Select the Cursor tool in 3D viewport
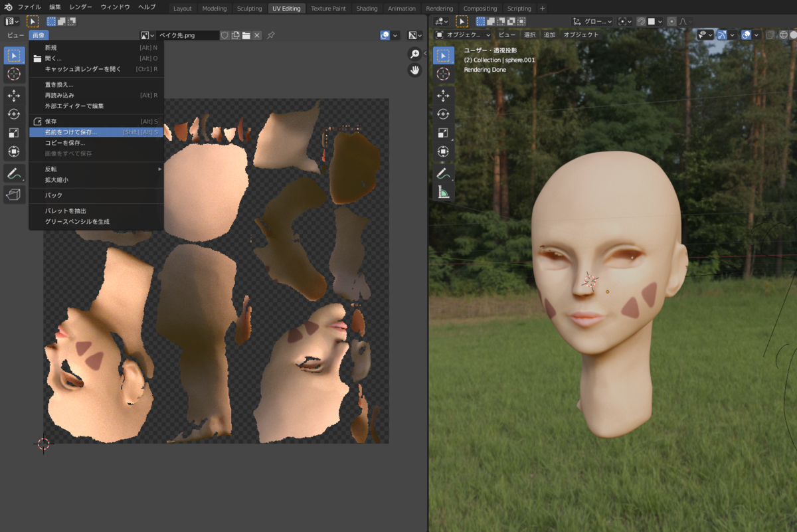 tap(444, 74)
